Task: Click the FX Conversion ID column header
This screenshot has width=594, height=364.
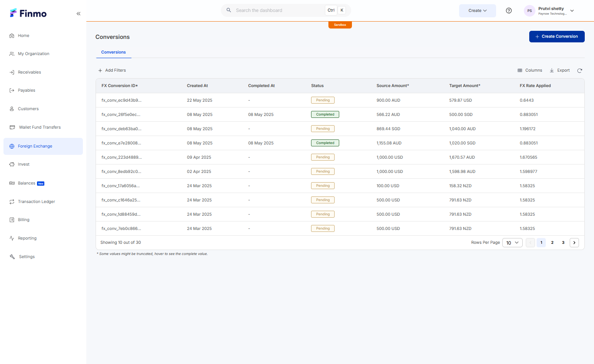Action: click(x=119, y=86)
